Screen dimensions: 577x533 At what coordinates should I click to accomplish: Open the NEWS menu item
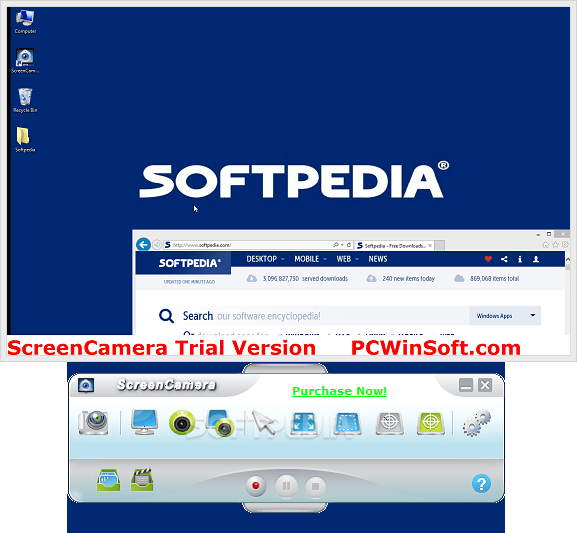click(x=378, y=259)
